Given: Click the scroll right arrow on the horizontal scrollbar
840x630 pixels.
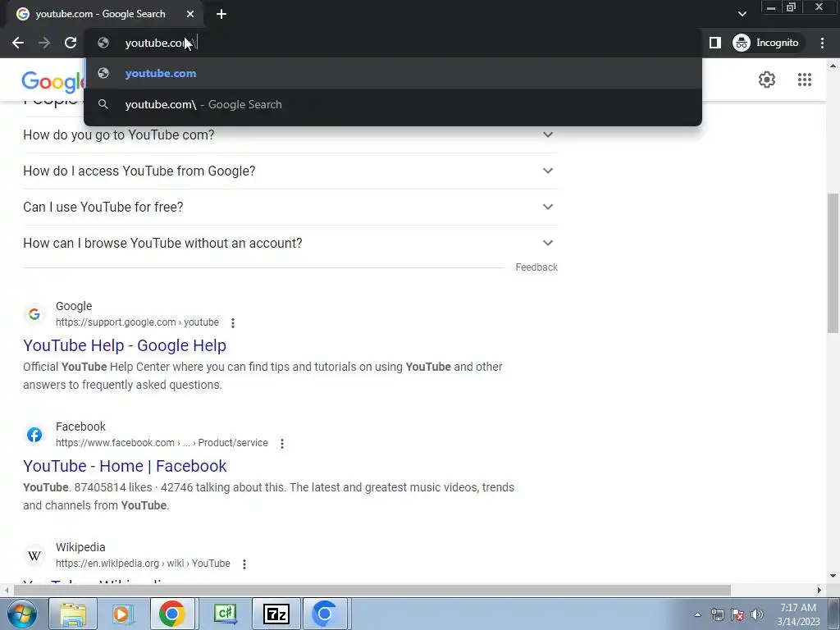Looking at the screenshot, I should pyautogui.click(x=819, y=591).
